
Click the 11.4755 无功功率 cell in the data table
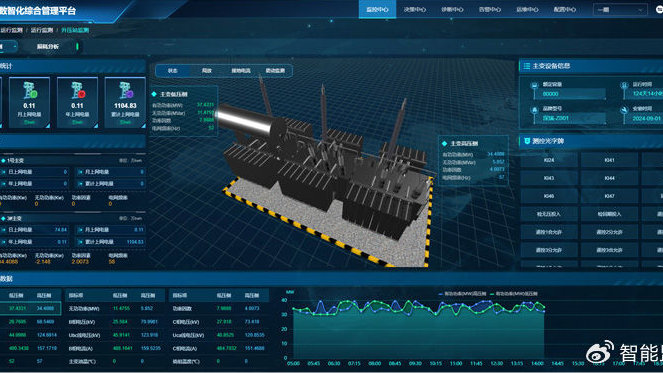click(x=120, y=309)
